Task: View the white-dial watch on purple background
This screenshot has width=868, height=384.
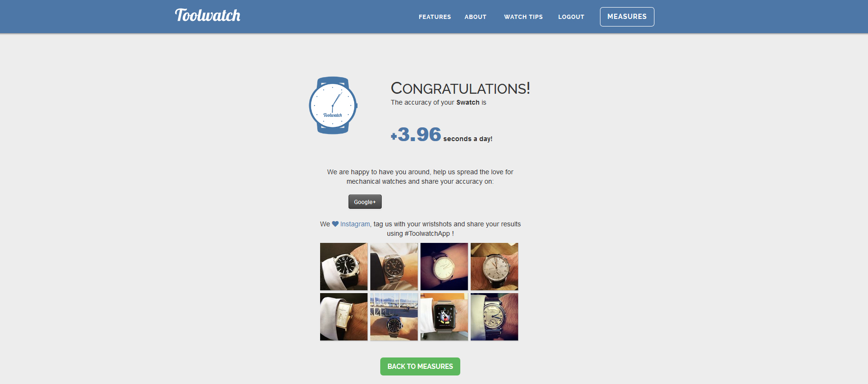Action: pyautogui.click(x=444, y=267)
